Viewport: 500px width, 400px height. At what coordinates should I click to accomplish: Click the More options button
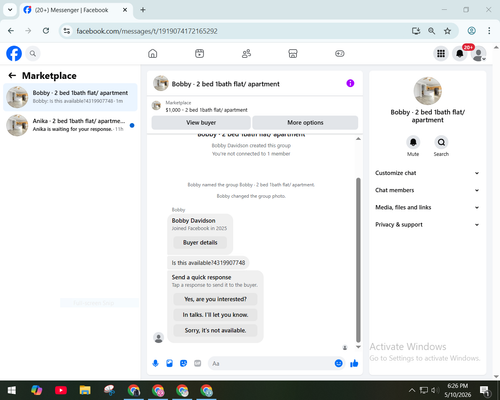click(x=305, y=123)
